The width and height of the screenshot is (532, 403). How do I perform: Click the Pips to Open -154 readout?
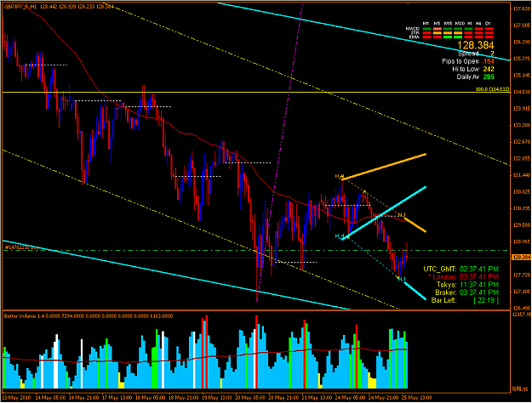click(468, 61)
